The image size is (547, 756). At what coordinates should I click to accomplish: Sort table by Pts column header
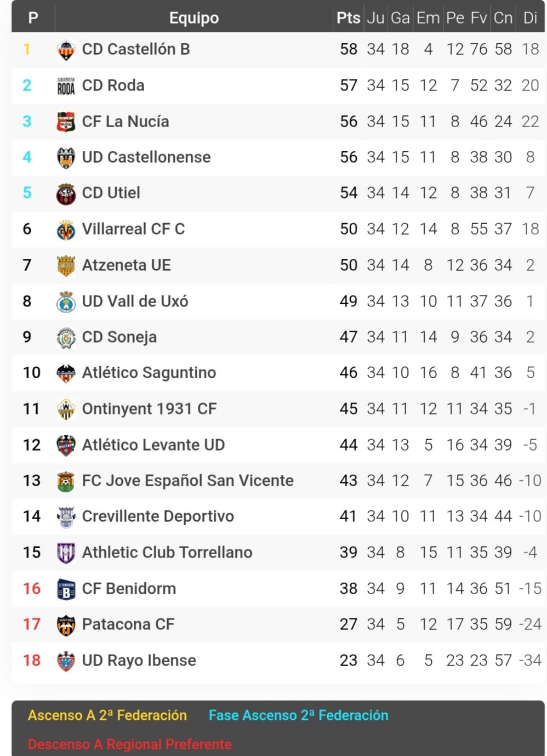click(348, 18)
